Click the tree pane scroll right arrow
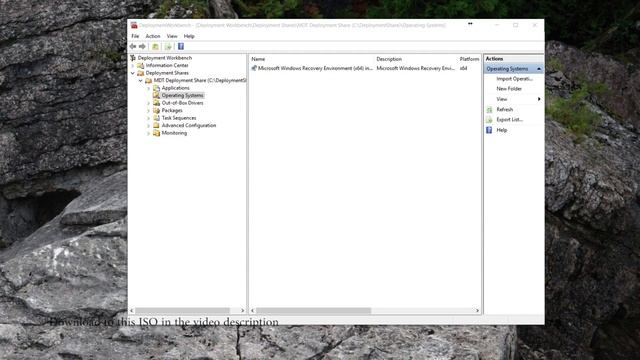Image resolution: width=640 pixels, height=360 pixels. point(242,311)
